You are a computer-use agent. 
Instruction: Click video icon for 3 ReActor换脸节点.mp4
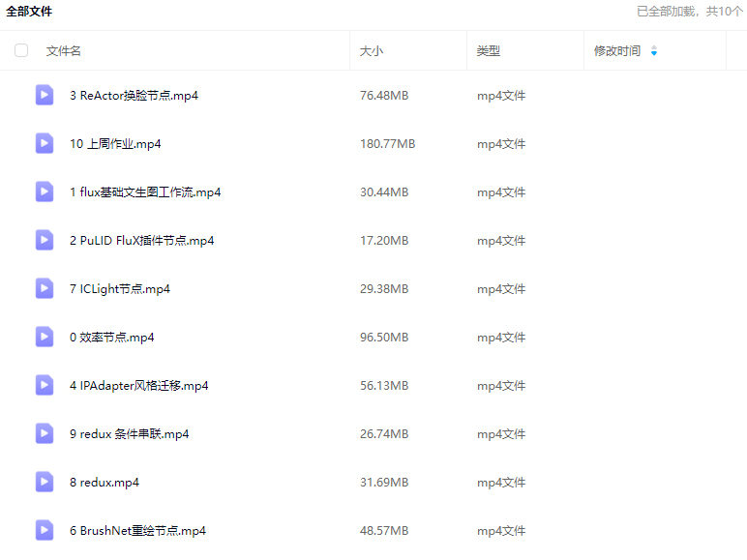click(x=45, y=95)
